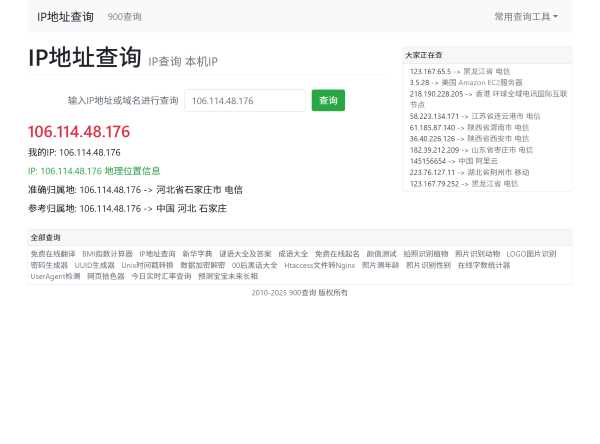Open recent lookup 3.5.28 Amazon EC2
Image resolution: width=600 pixels, height=444 pixels.
pos(465,82)
